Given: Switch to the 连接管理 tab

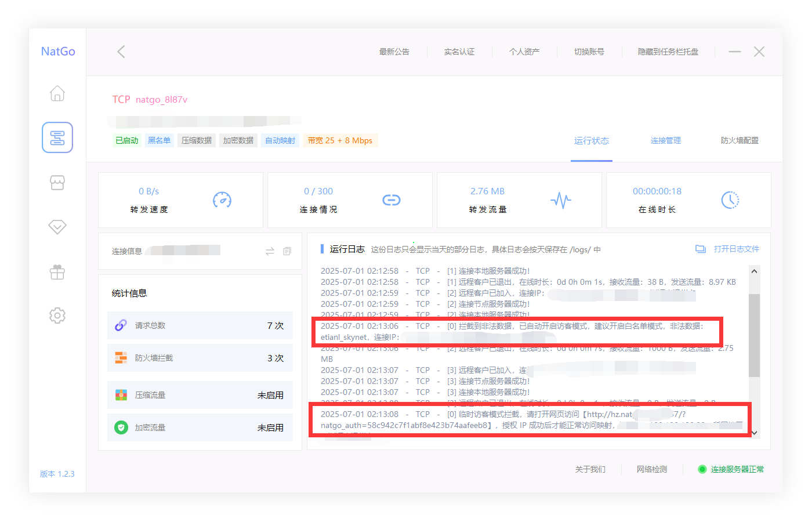Looking at the screenshot, I should pyautogui.click(x=666, y=140).
